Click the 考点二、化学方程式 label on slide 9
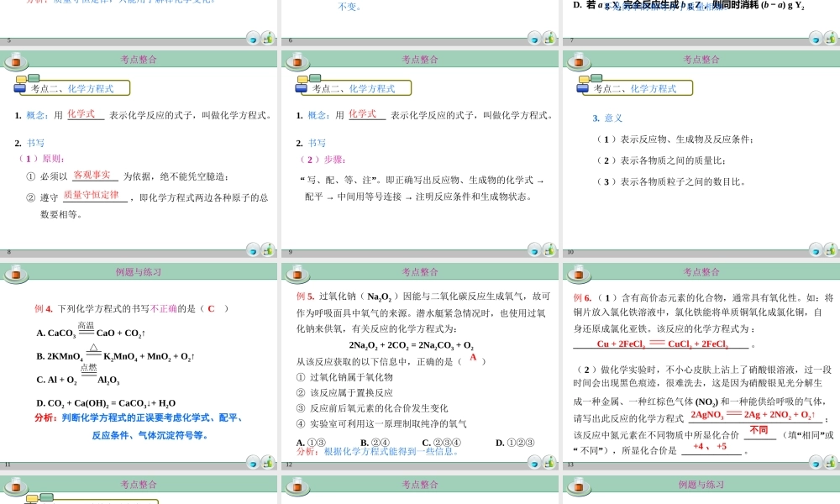 (354, 89)
